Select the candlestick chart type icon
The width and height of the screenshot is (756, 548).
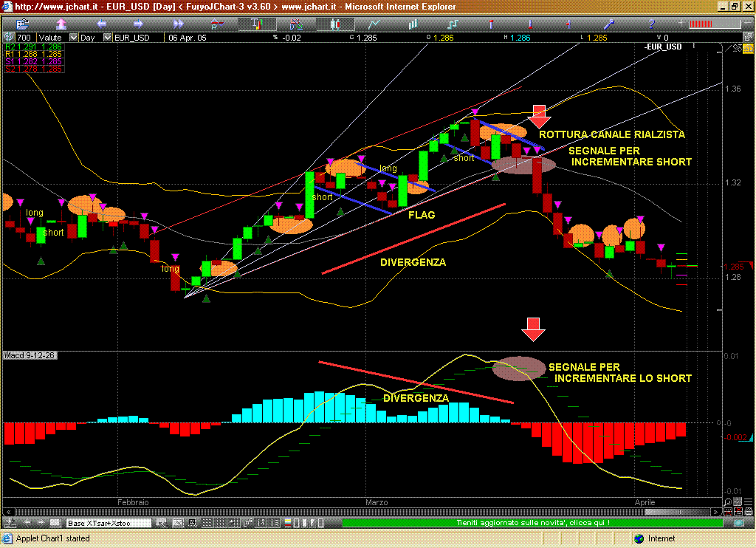coord(334,24)
